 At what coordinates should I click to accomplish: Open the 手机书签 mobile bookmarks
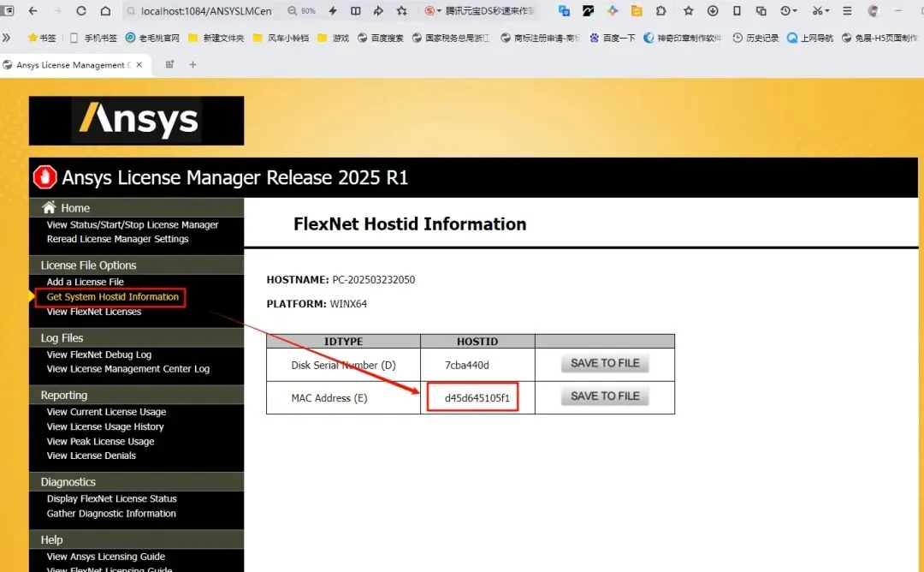tap(93, 38)
